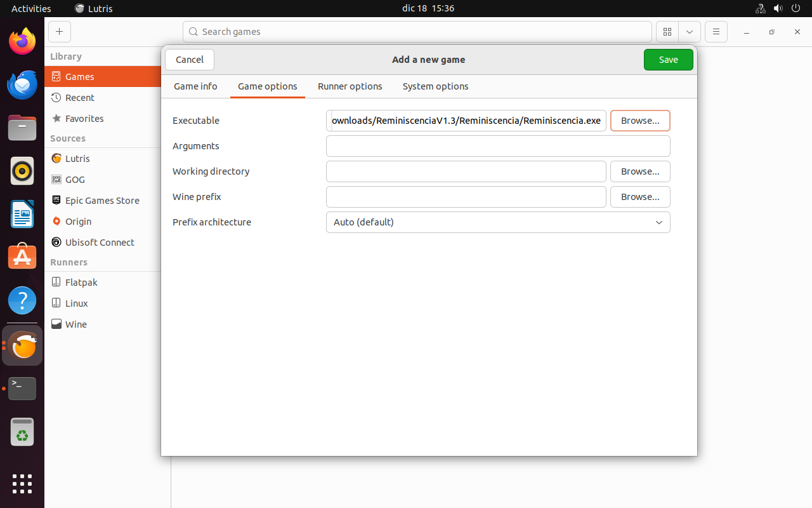
Task: Open Ubuntu Software from the dock
Action: (x=22, y=257)
